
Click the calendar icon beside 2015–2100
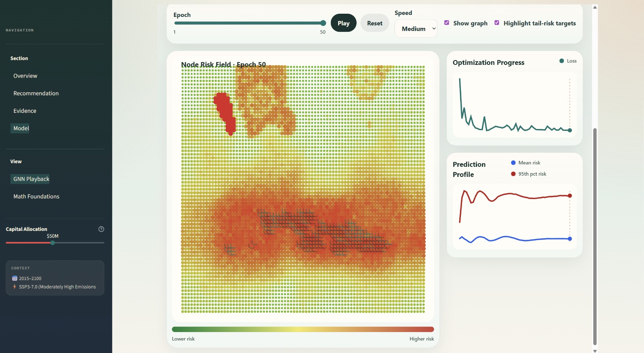[15, 278]
